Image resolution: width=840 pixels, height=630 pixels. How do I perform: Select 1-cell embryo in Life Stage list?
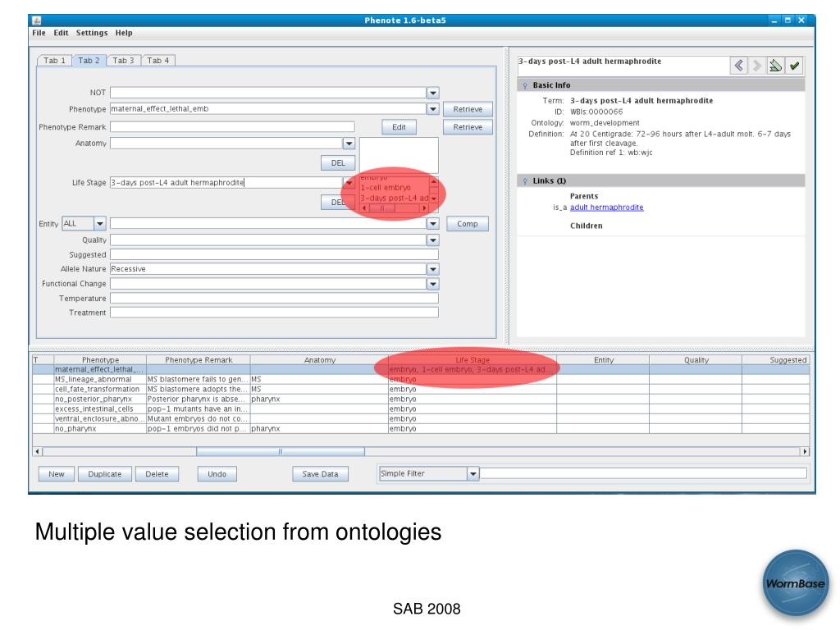(x=395, y=188)
